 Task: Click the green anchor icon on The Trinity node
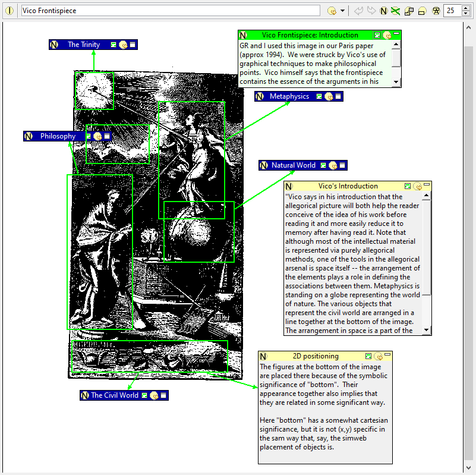coord(114,45)
